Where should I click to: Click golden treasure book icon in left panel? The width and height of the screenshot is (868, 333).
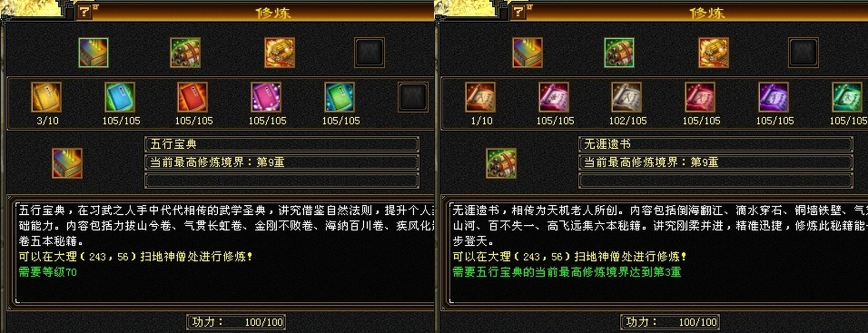[279, 53]
